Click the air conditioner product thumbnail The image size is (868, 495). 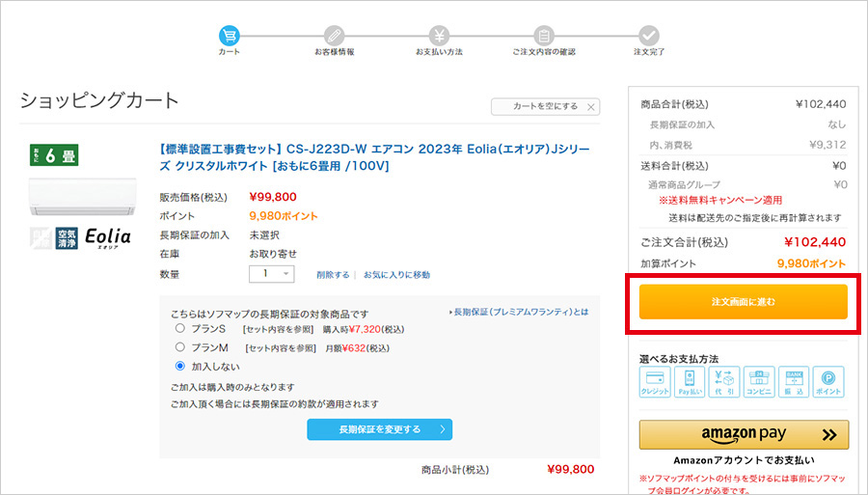tap(83, 197)
